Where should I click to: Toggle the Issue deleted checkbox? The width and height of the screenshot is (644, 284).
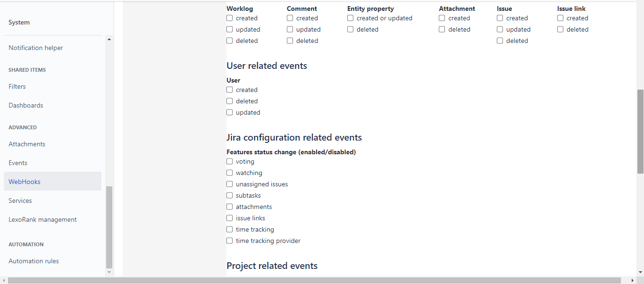coord(500,41)
